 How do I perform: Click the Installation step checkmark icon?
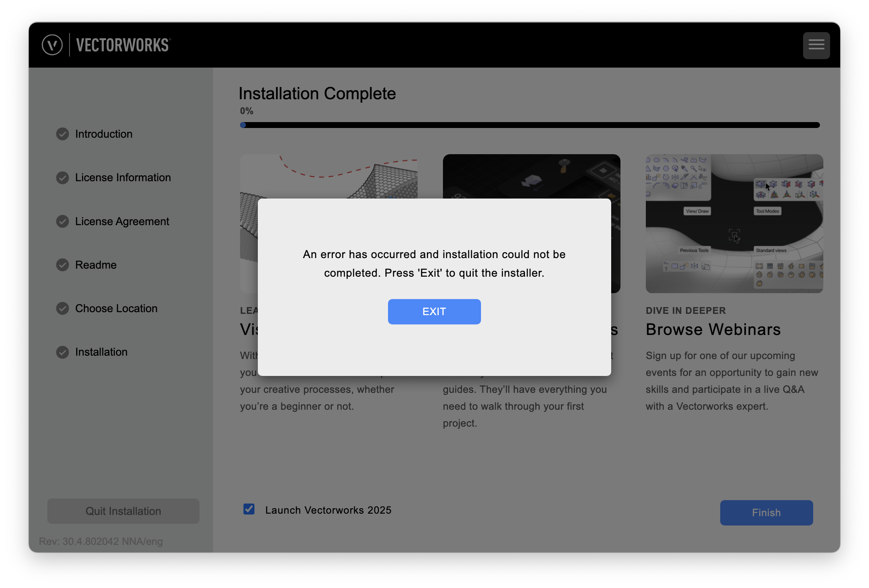click(x=63, y=352)
